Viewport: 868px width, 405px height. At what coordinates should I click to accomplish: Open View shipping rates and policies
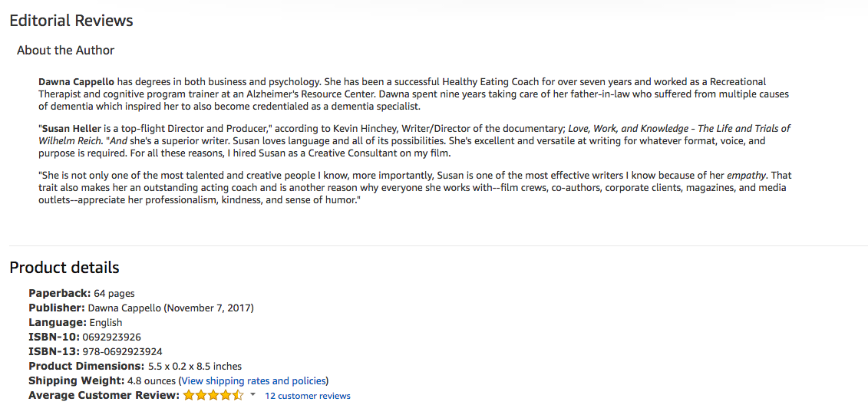pos(253,380)
